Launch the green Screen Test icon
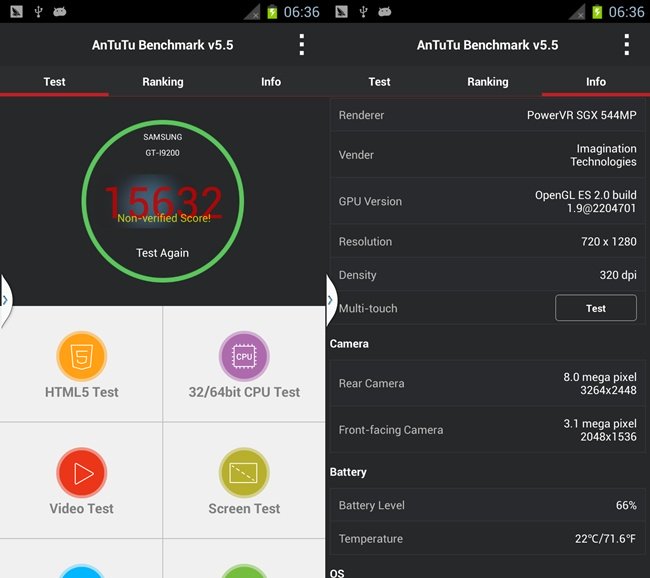This screenshot has height=578, width=650. [244, 473]
